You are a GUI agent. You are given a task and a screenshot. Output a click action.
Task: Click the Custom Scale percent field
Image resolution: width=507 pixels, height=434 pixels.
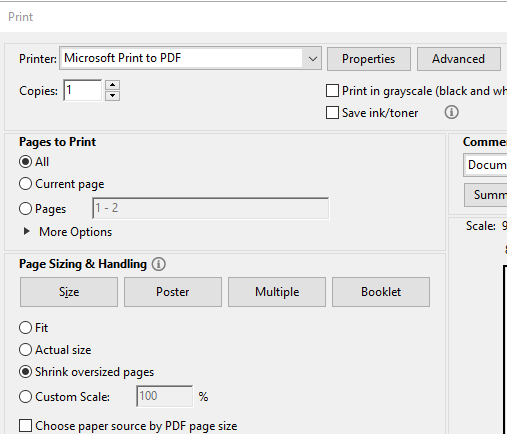[165, 396]
